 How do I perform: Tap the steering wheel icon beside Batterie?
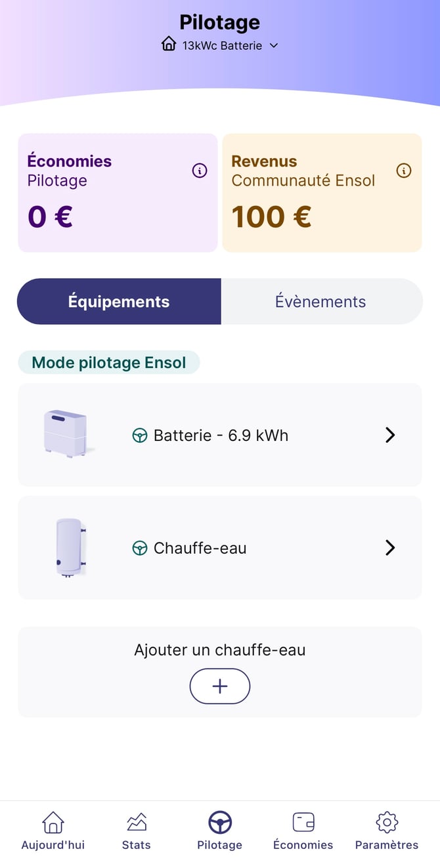(x=140, y=436)
